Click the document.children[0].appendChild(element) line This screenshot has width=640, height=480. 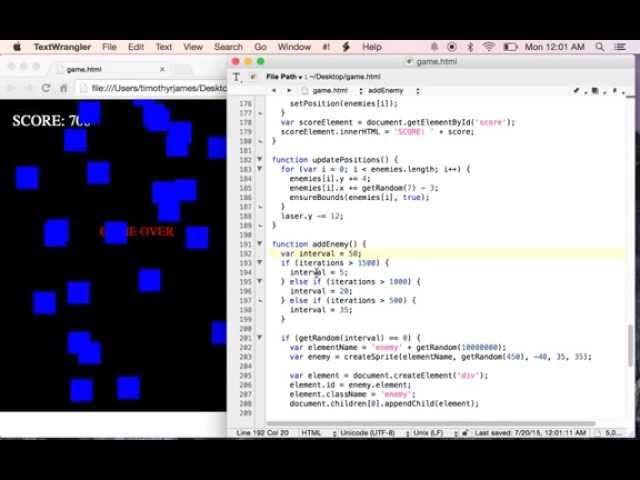coord(384,404)
